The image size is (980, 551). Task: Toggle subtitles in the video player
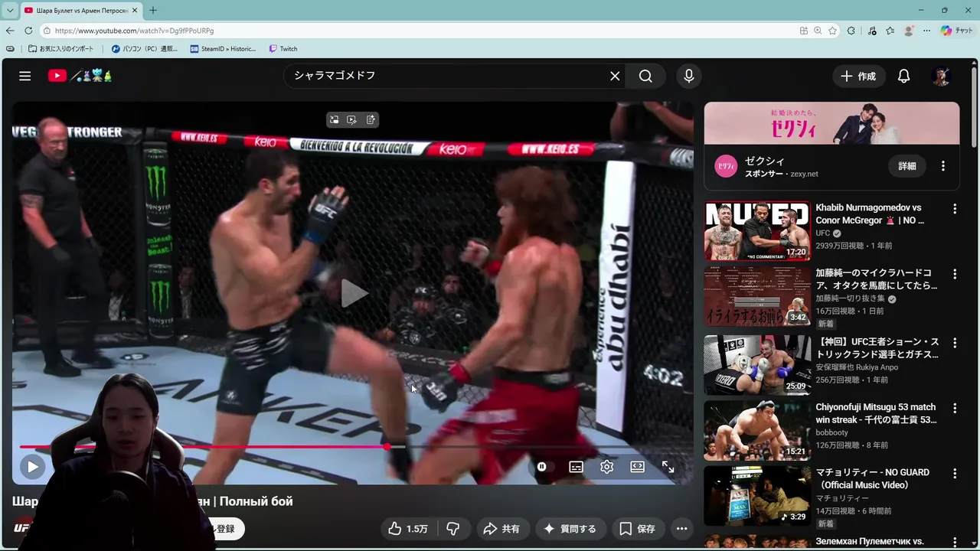coord(577,467)
